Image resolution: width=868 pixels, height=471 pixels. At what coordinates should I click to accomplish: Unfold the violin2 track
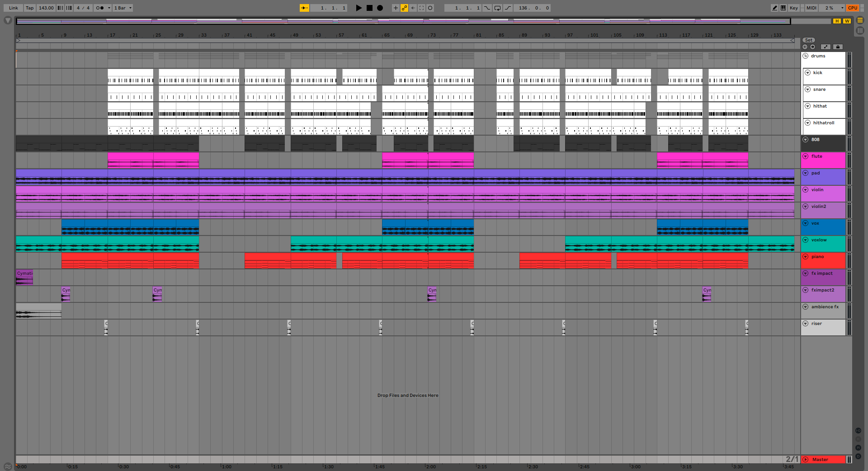point(806,207)
